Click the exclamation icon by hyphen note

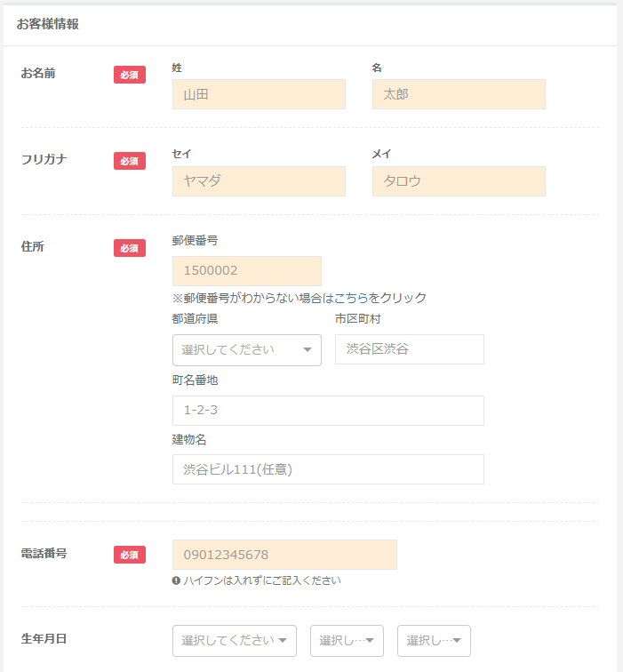[x=176, y=580]
